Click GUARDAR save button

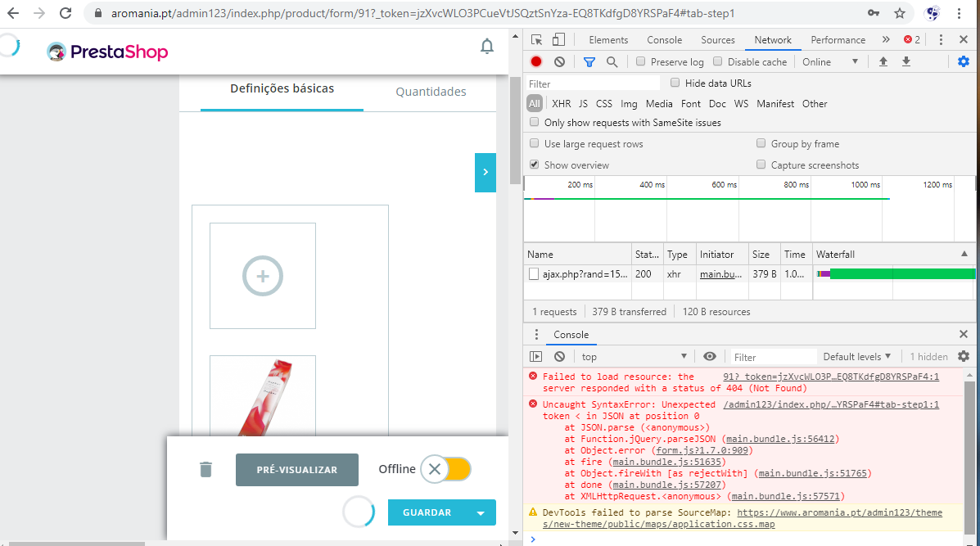pos(427,513)
